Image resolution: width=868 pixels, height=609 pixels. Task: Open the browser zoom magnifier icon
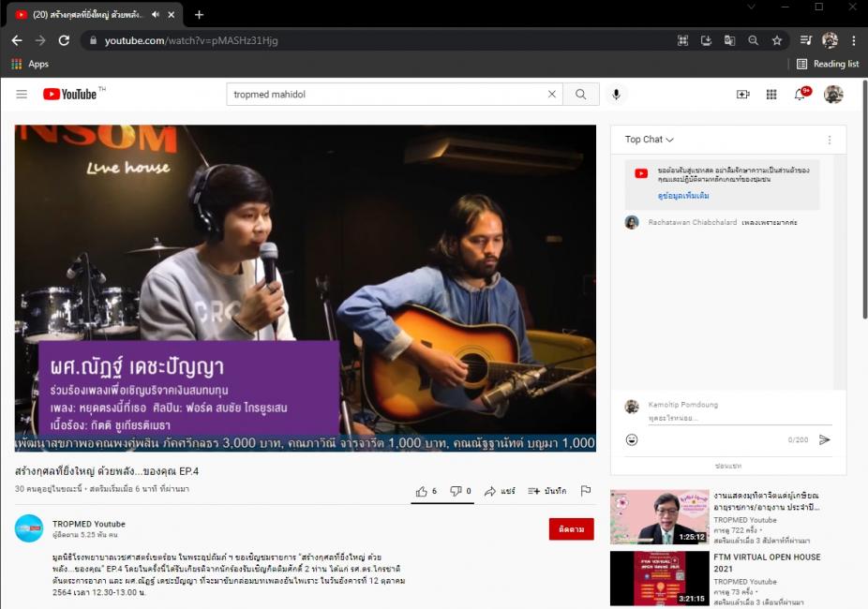pos(754,40)
